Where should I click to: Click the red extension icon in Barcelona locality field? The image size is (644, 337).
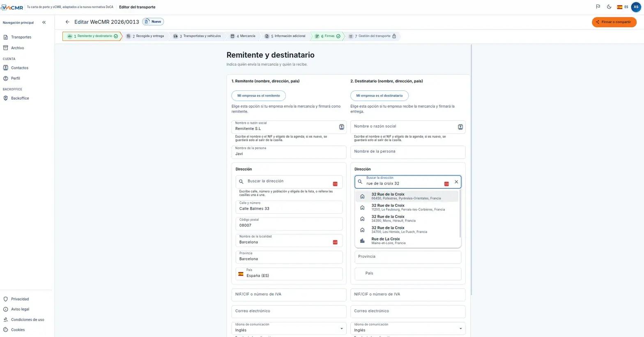pyautogui.click(x=335, y=242)
